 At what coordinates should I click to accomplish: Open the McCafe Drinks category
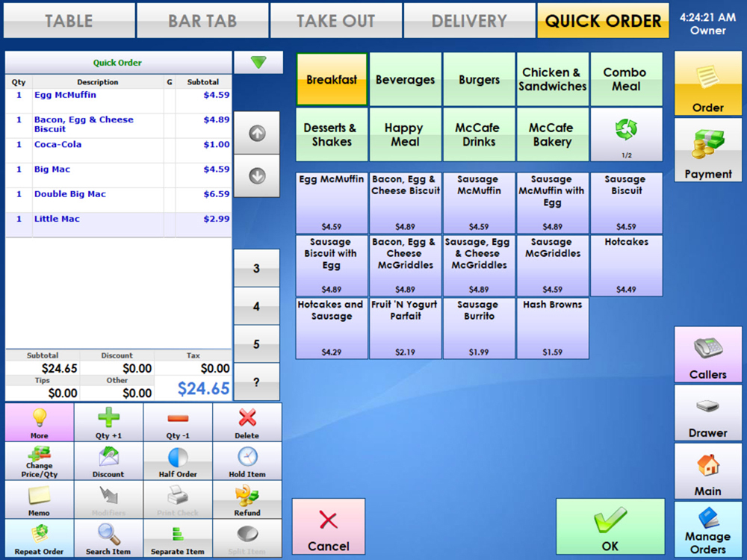[480, 134]
